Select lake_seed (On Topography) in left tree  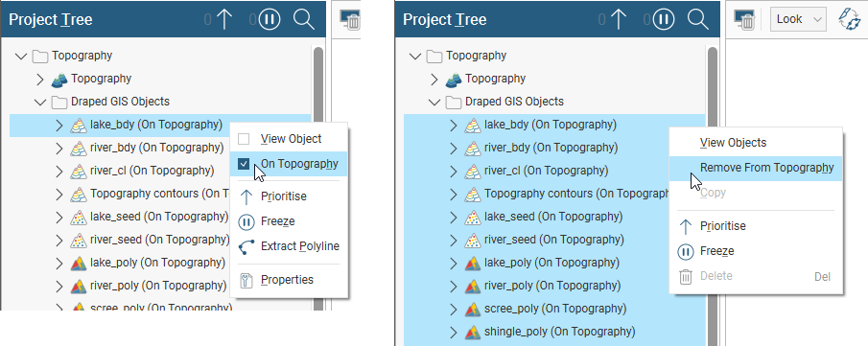tap(159, 217)
